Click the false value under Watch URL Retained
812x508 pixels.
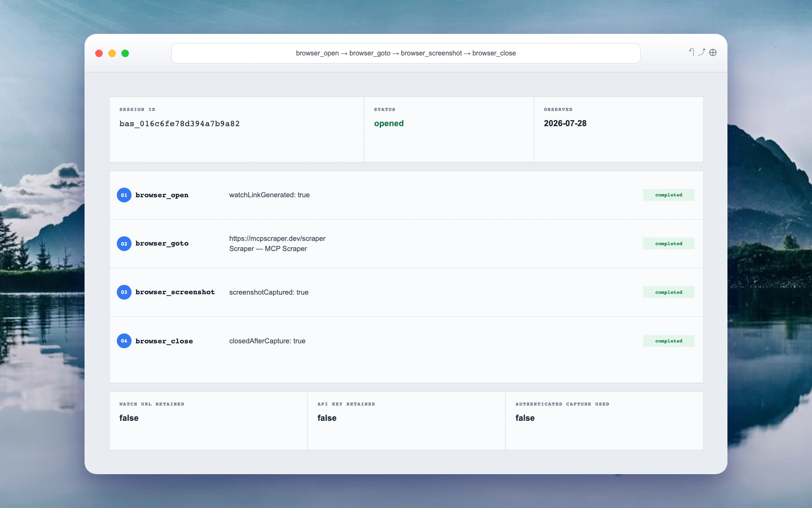tap(129, 418)
